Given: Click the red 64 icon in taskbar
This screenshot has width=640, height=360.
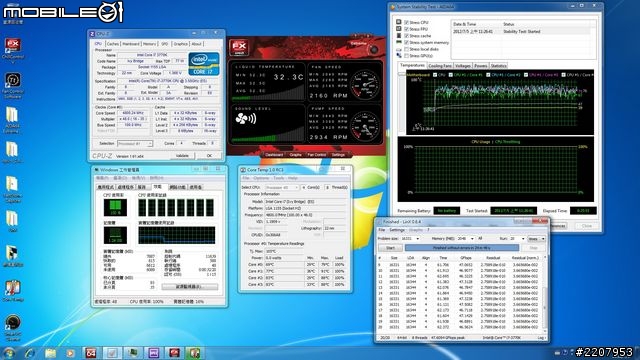Looking at the screenshot, I should tap(91, 353).
